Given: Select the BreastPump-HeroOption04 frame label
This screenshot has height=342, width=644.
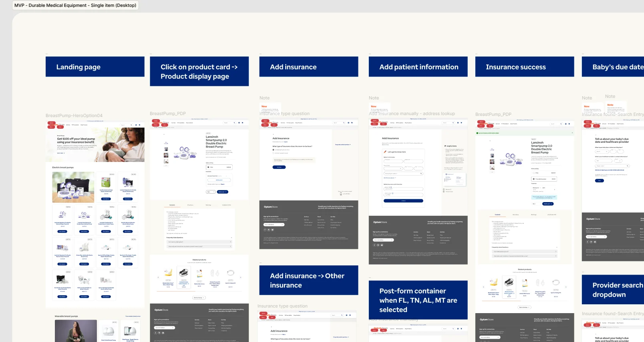Looking at the screenshot, I should pyautogui.click(x=74, y=115).
